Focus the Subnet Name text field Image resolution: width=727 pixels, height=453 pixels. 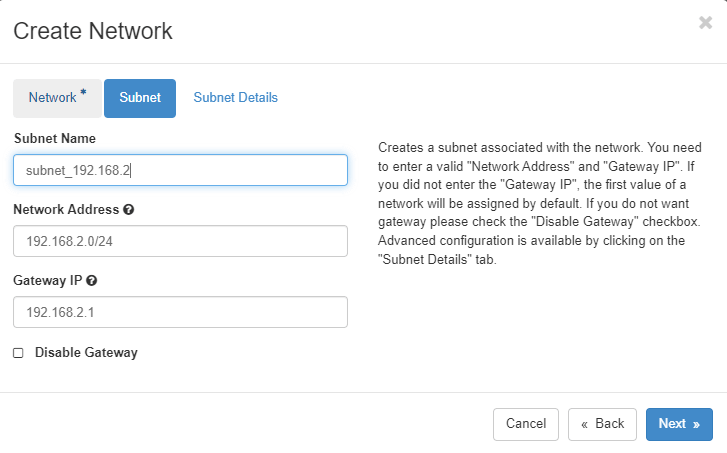180,170
